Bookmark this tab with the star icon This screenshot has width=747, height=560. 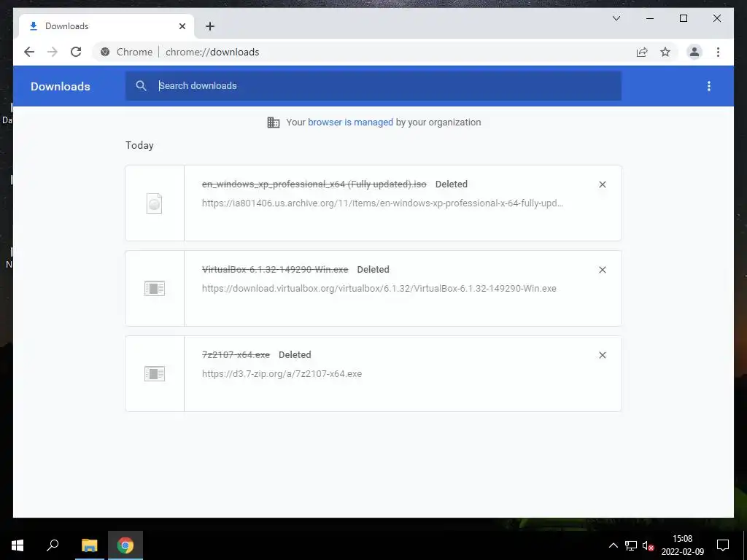(665, 52)
